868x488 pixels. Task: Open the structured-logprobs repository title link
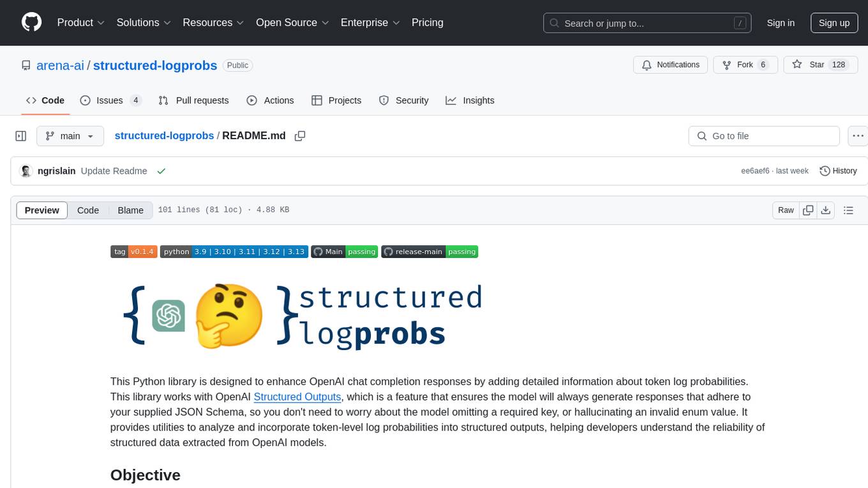point(155,65)
